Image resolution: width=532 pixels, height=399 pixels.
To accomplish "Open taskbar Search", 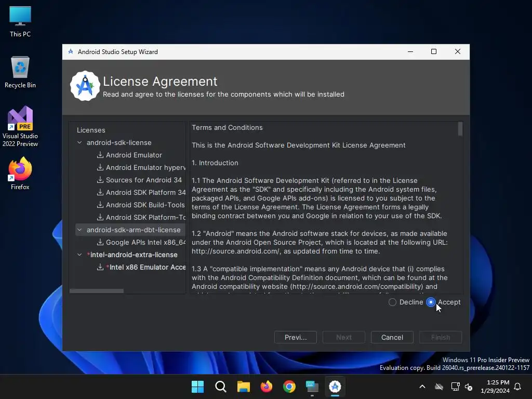I will tap(220, 387).
